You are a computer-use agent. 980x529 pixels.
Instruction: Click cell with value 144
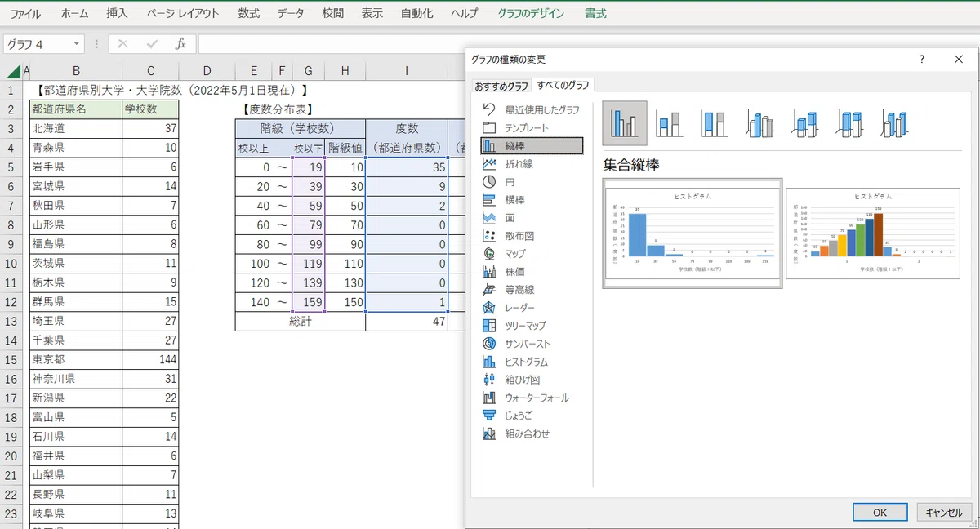point(150,360)
